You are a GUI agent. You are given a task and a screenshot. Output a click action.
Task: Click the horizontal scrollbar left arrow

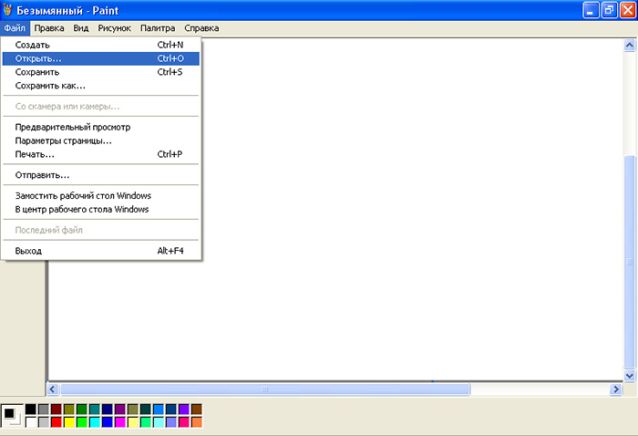[53, 390]
